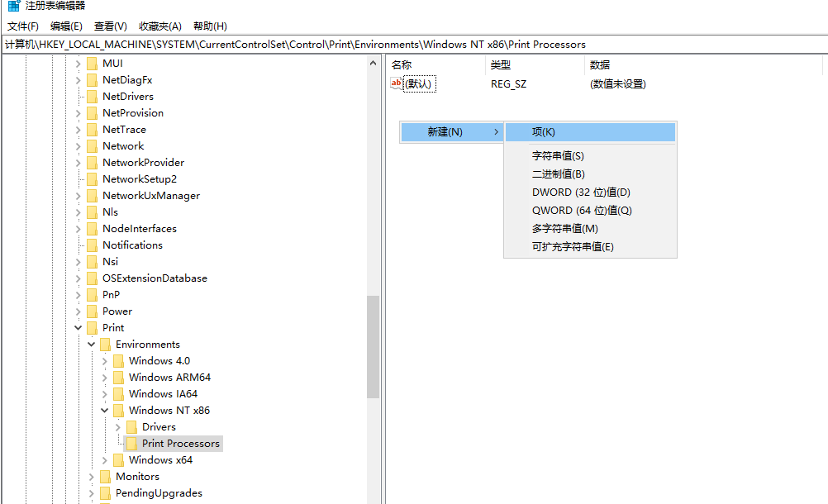Image resolution: width=828 pixels, height=504 pixels.
Task: Click the Registry Editor app icon in title bar
Action: point(13,6)
